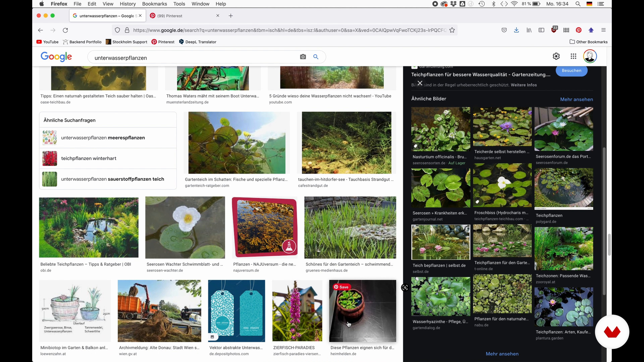Open the History menu
The image size is (644, 362).
coord(128,4)
